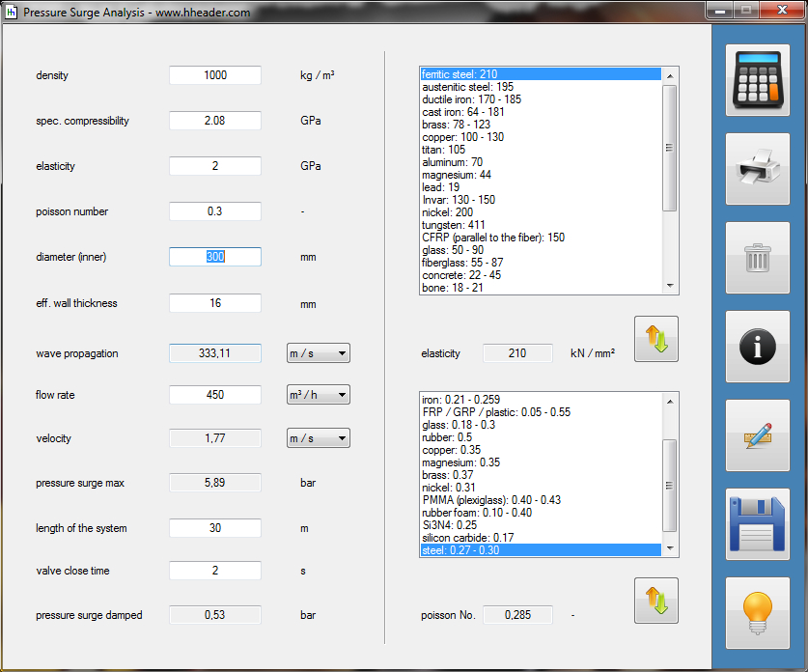Click the inner diameter field showing 300
Viewport: 808px width, 672px height.
(215, 257)
